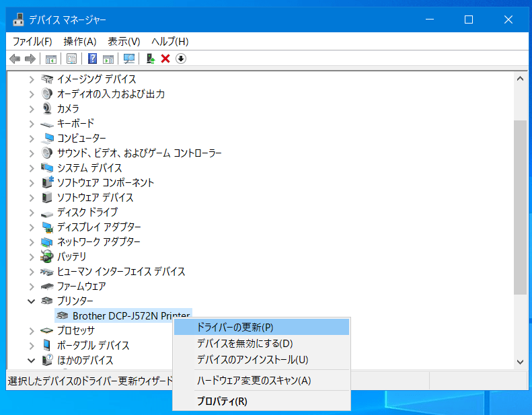The height and width of the screenshot is (415, 532).
Task: Choose プロパティ(R) from context menu
Action: pos(262,401)
